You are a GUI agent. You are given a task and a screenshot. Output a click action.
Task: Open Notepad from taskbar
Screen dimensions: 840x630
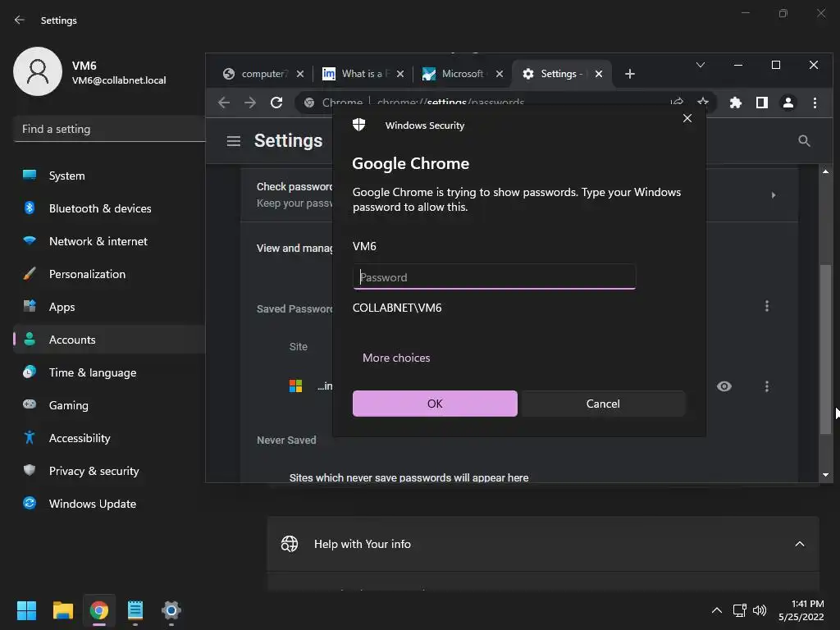tap(135, 610)
